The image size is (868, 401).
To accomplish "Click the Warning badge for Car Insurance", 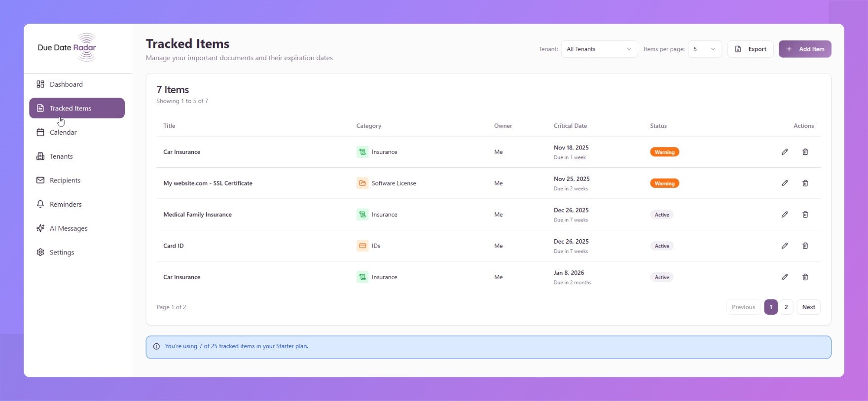I will coord(664,152).
